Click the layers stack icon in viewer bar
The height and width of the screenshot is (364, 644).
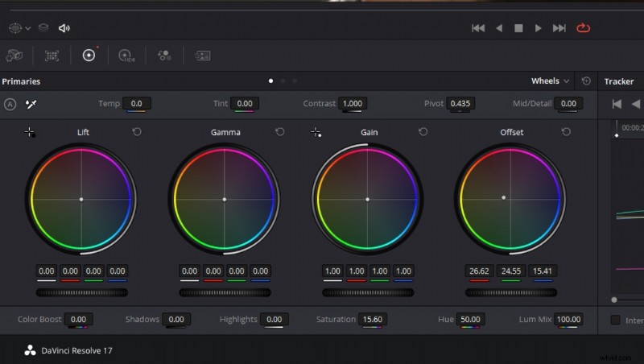point(43,27)
